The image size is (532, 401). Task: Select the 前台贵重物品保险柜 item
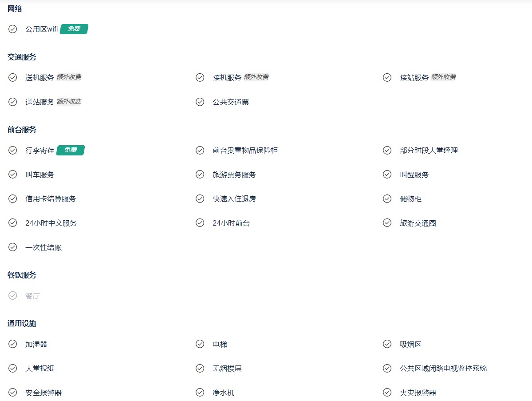tap(245, 151)
